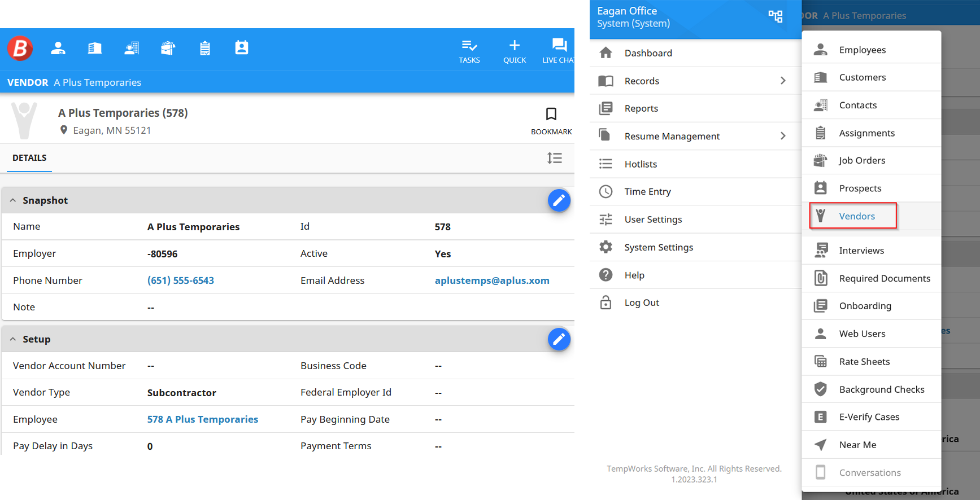The image size is (980, 500).
Task: Switch to the Details tab
Action: 29,158
